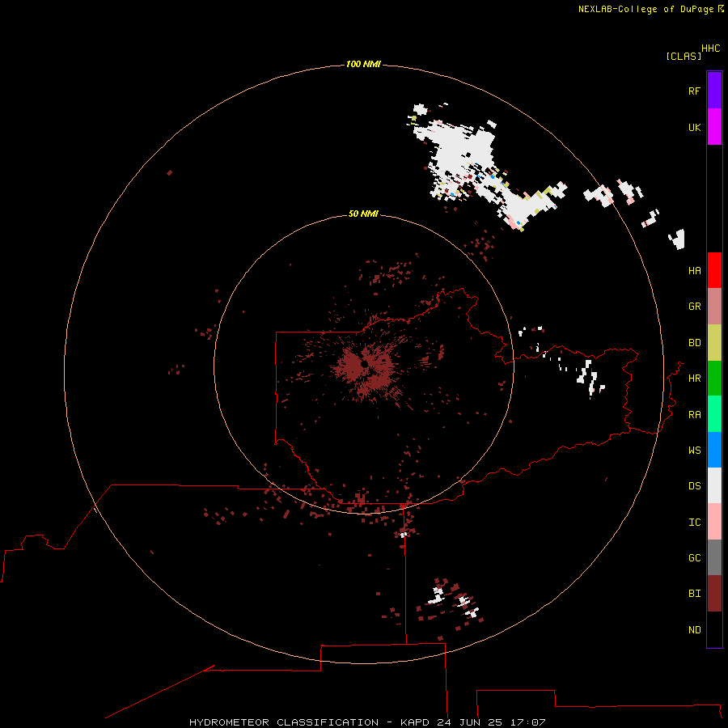
Task: Click the 17:07 timestamp
Action: click(x=527, y=722)
